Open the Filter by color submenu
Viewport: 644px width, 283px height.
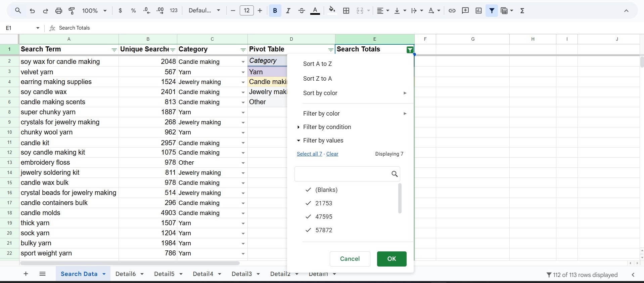point(351,114)
